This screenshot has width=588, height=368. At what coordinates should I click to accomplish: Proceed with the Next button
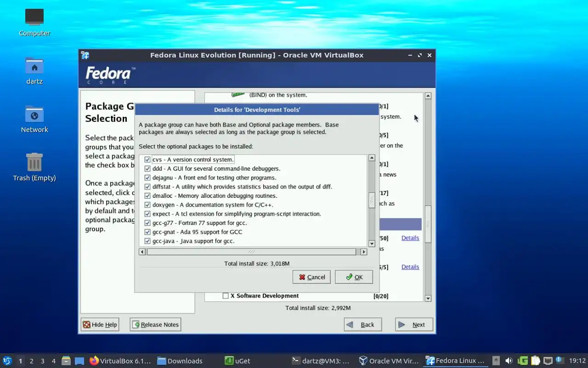click(x=414, y=324)
